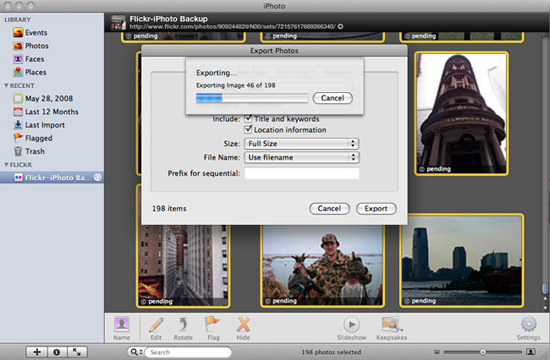This screenshot has height=360, width=550.
Task: Click the info button in bottom bar
Action: point(56,352)
